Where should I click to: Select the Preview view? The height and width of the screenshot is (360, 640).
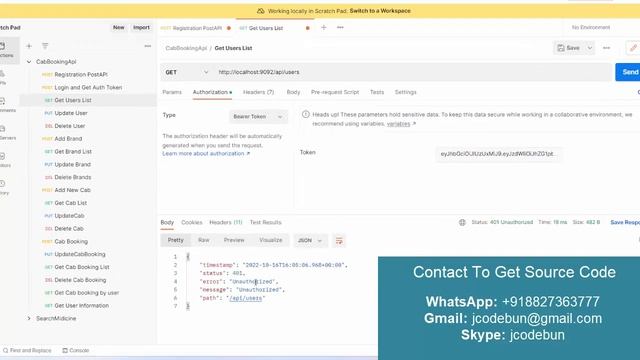tap(234, 240)
